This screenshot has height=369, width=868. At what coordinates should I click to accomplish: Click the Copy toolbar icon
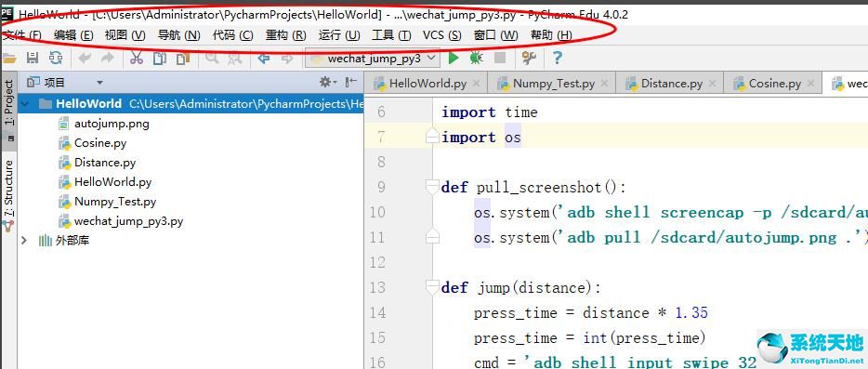point(160,59)
